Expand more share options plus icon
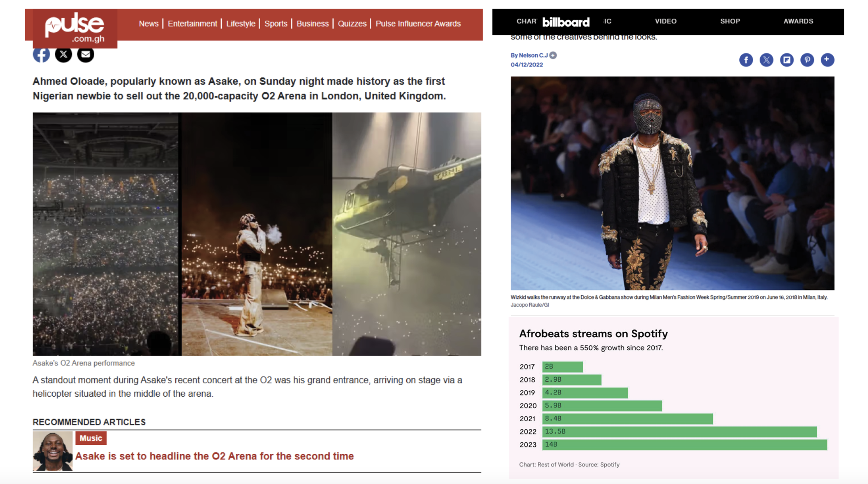This screenshot has width=868, height=484. pos(827,60)
